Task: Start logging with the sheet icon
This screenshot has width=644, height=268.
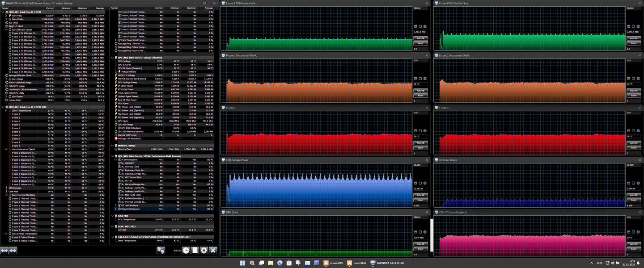Action: (195, 251)
